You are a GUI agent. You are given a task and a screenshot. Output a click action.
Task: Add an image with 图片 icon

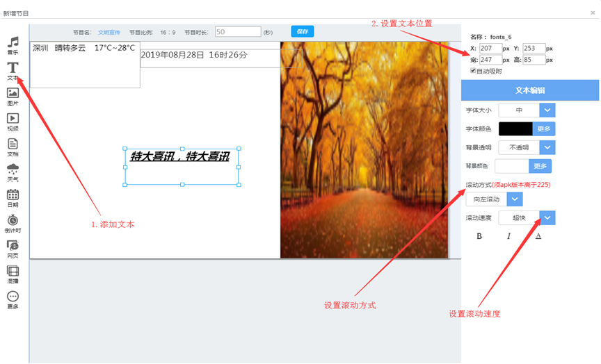tap(13, 94)
